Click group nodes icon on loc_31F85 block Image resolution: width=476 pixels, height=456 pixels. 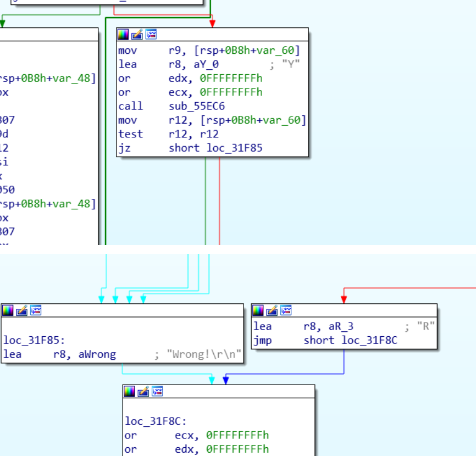(x=36, y=310)
